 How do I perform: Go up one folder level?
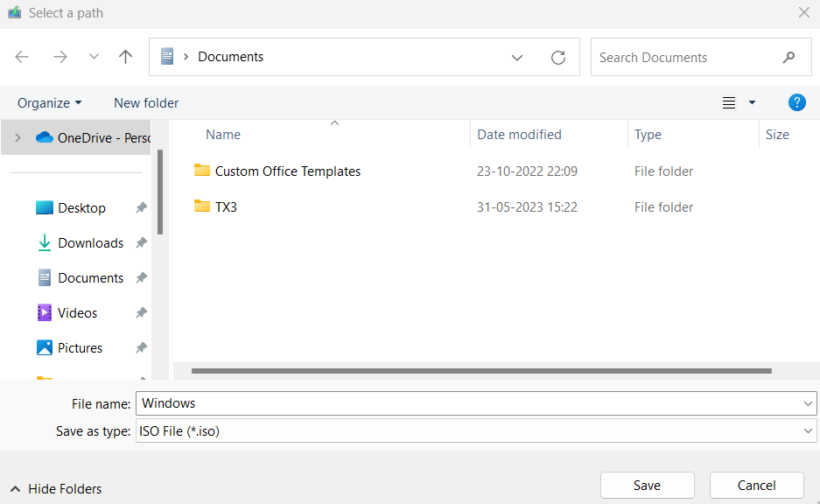(126, 57)
